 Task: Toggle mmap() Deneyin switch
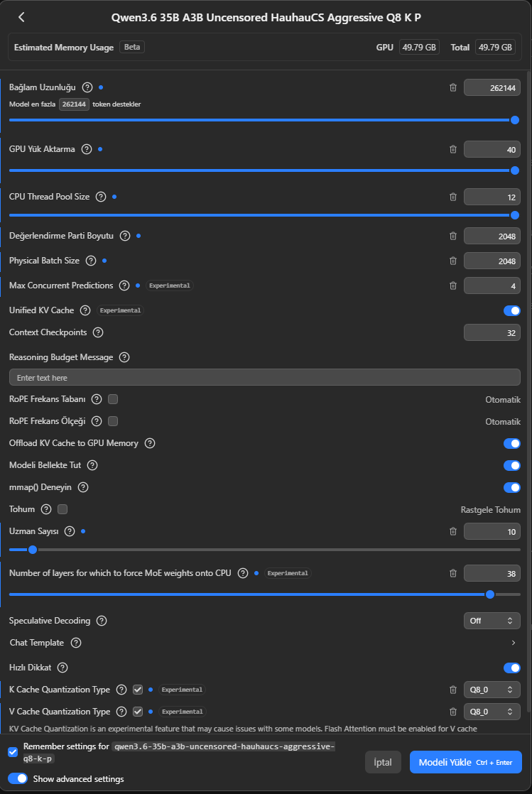[x=511, y=488]
